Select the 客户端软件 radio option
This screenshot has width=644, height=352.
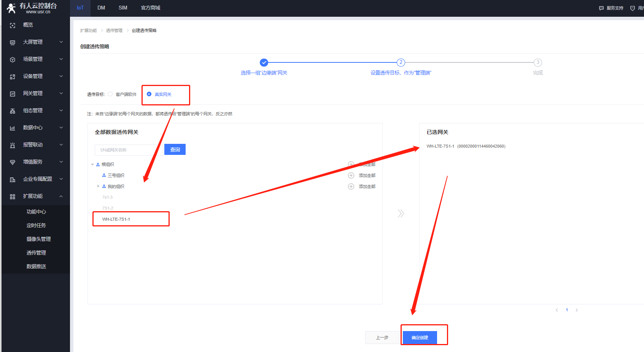point(110,94)
